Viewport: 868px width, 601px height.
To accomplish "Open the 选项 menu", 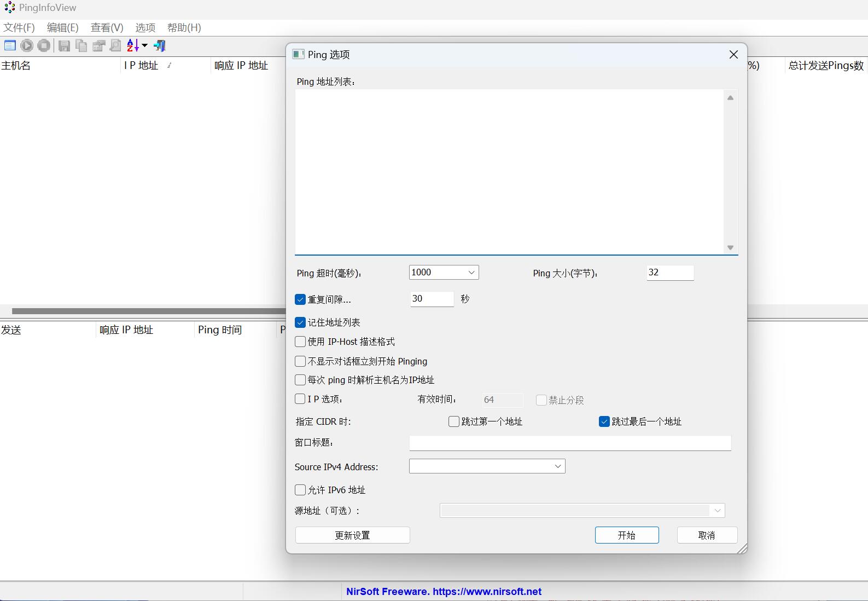I will (145, 27).
